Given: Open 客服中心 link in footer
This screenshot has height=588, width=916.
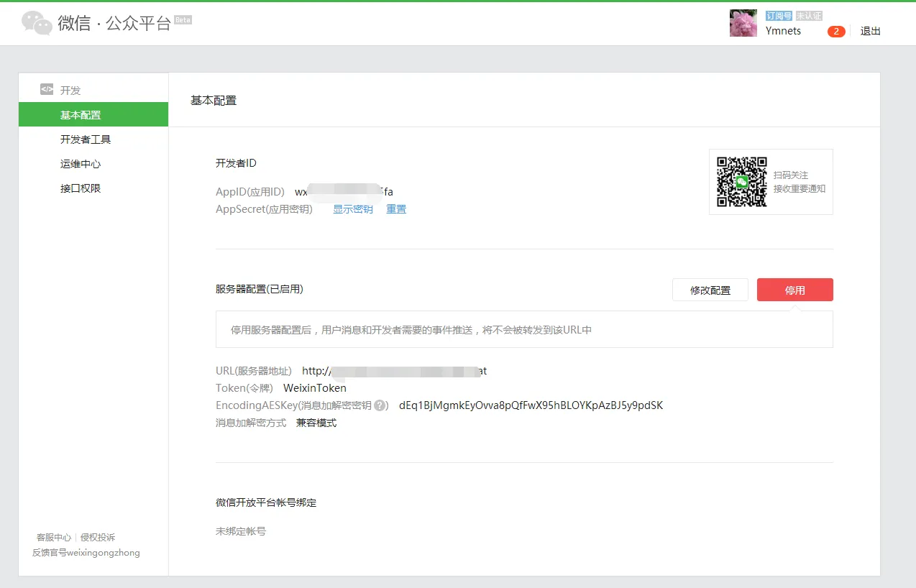Looking at the screenshot, I should [54, 538].
